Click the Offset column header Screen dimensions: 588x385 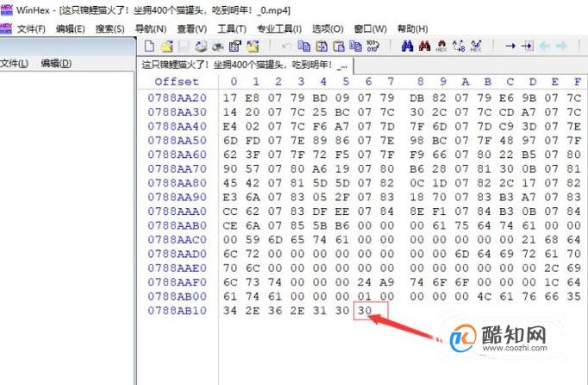[x=177, y=81]
